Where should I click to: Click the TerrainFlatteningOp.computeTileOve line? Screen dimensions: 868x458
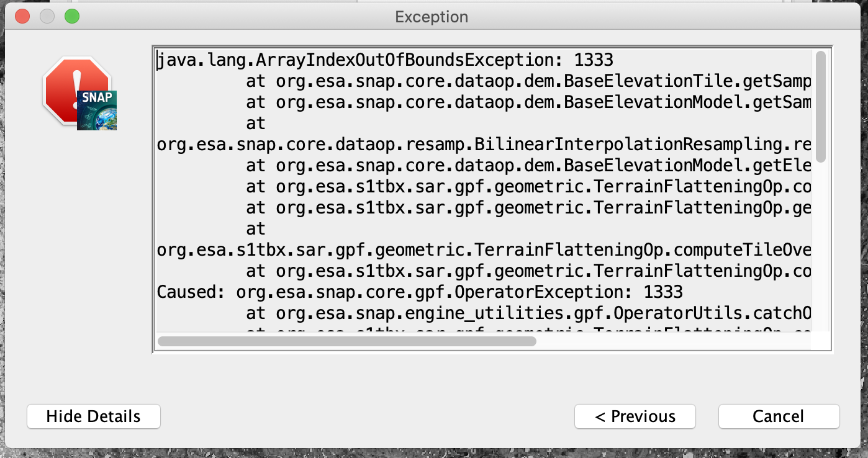tap(484, 249)
